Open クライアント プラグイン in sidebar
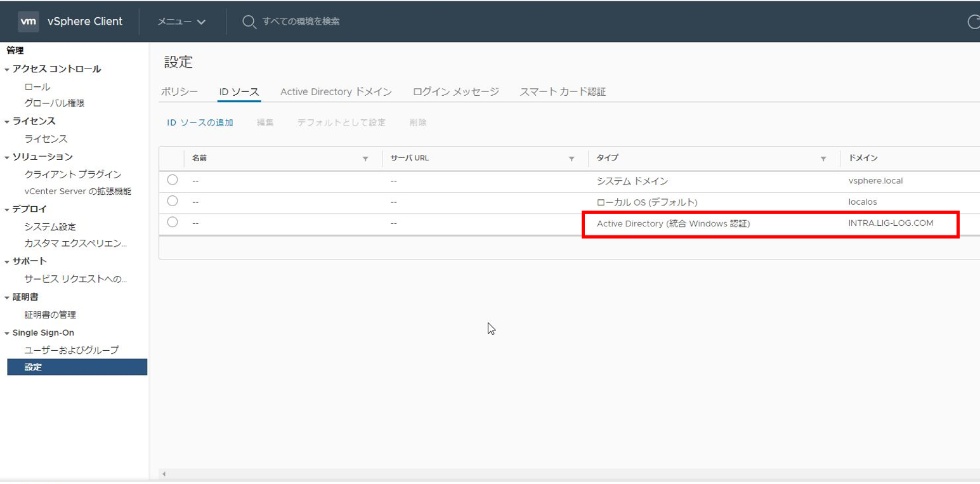The width and height of the screenshot is (980, 484). (x=73, y=174)
